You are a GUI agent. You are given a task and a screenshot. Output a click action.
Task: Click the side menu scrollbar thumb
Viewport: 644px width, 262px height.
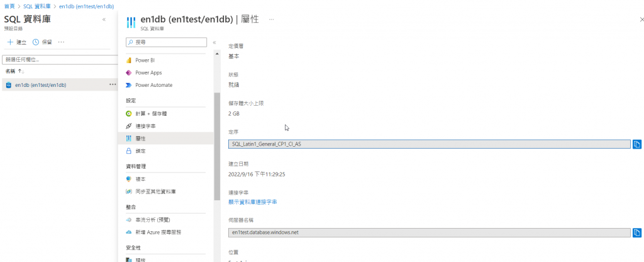217,146
